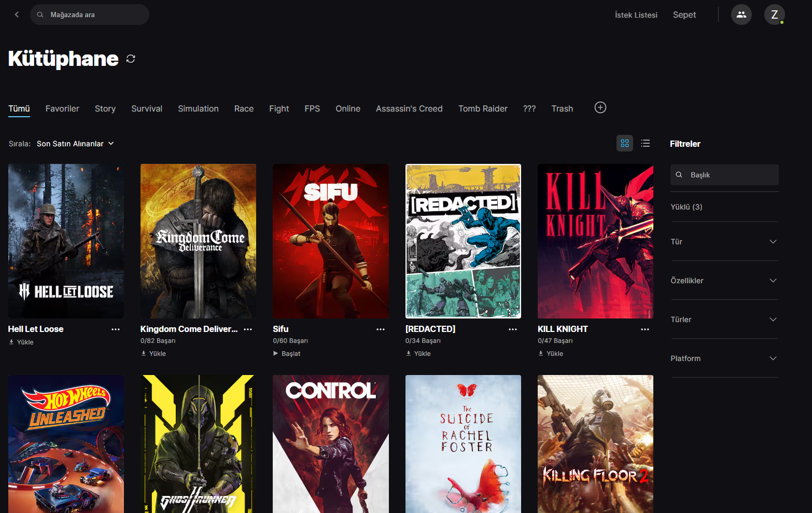Click the Sifu title text

pyautogui.click(x=281, y=329)
